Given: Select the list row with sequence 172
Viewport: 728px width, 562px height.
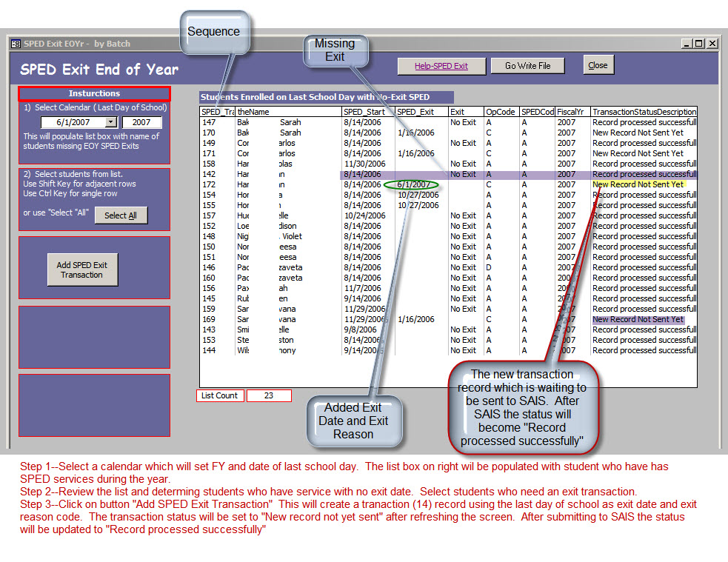Looking at the screenshot, I should click(x=449, y=184).
